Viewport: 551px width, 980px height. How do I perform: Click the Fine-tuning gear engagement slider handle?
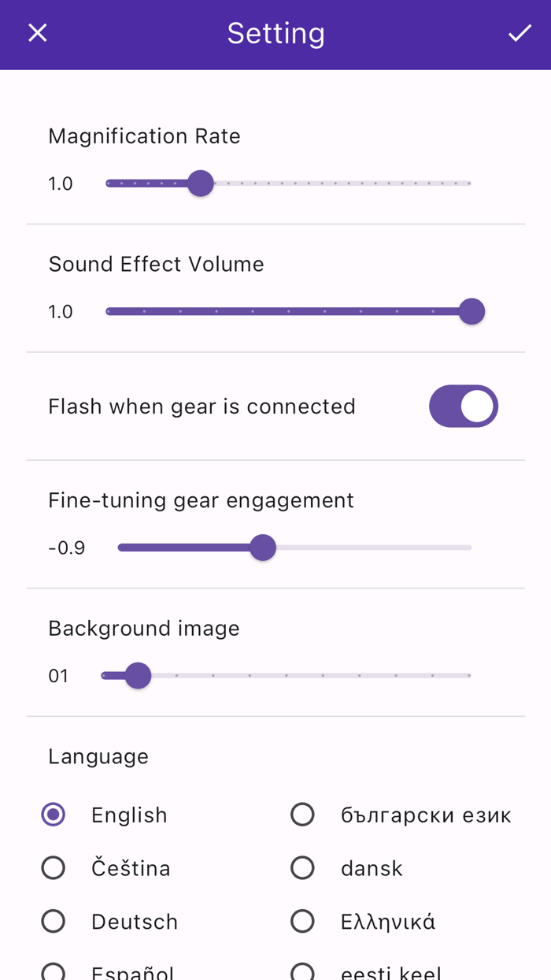264,547
